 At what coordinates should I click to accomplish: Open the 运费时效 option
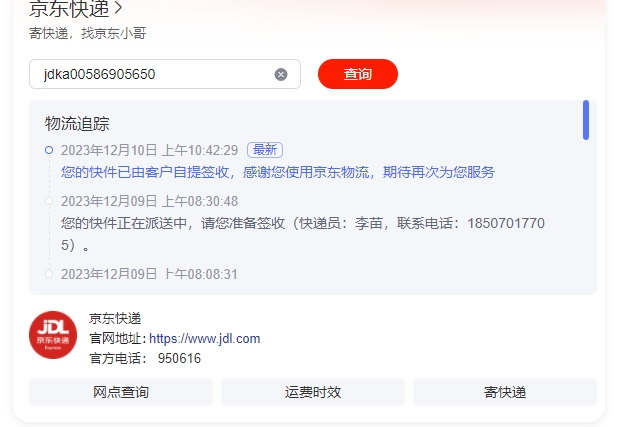tap(313, 392)
